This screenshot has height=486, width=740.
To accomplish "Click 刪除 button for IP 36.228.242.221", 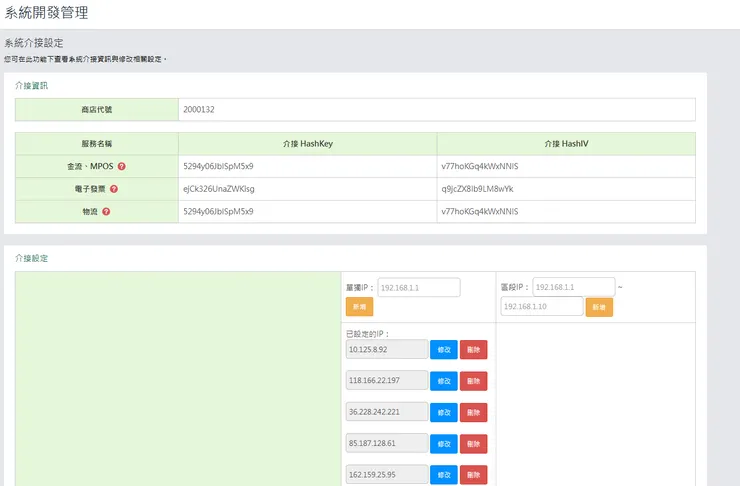I will (x=473, y=412).
